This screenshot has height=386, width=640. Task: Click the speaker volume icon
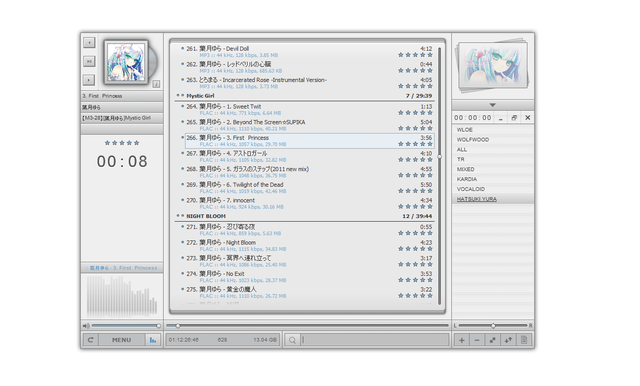[x=86, y=326]
